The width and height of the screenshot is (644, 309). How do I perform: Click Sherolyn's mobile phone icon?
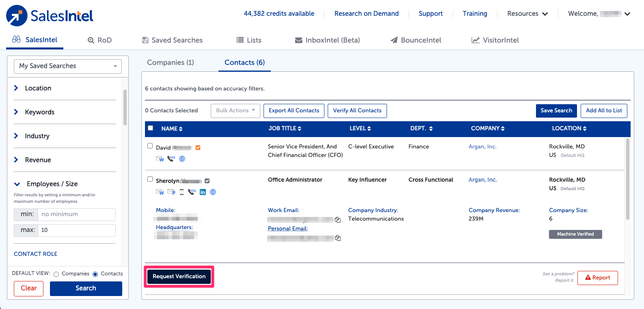coord(182,192)
